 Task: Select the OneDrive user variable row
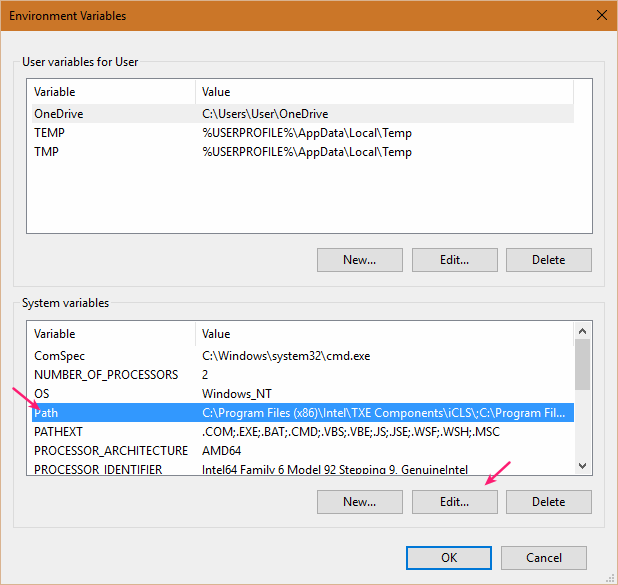58,114
